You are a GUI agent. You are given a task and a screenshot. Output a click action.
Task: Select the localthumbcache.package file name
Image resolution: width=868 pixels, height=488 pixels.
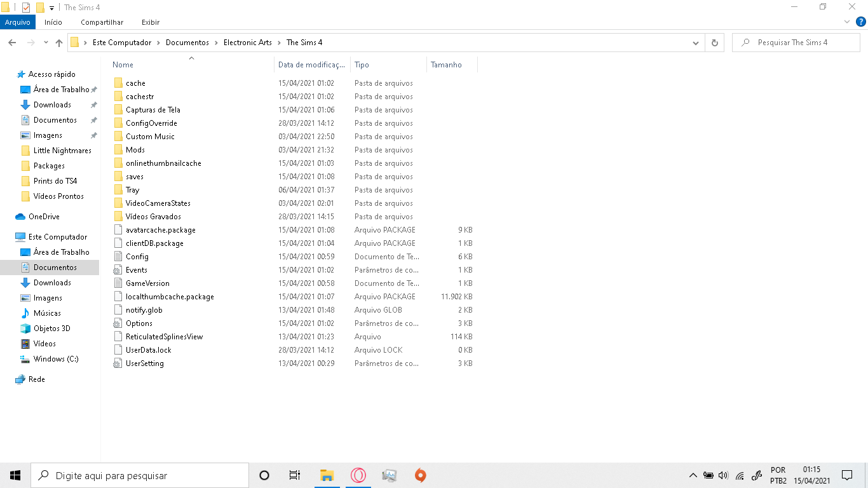point(170,297)
